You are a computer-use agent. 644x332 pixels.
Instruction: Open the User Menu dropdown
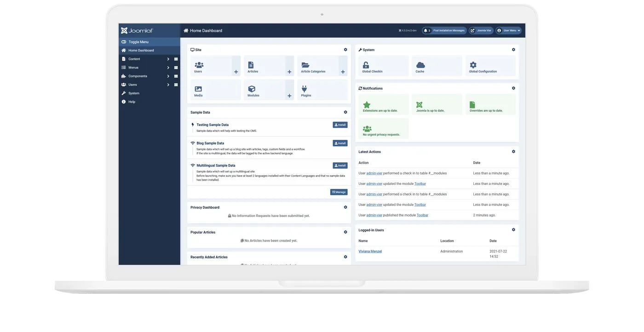(508, 30)
